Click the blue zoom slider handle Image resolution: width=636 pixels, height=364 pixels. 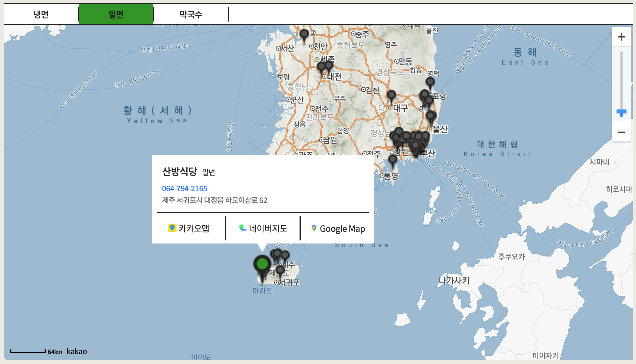(621, 112)
